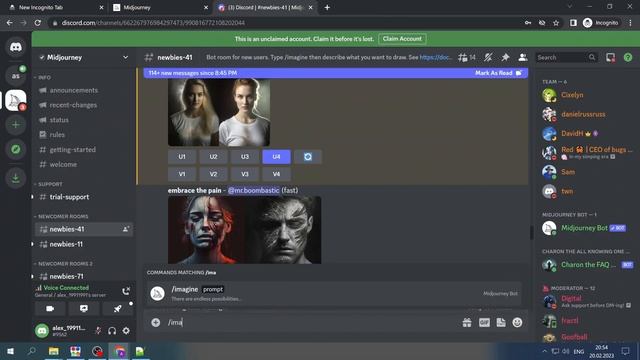Click re-roll refresh button beside U4
Image resolution: width=640 pixels, height=360 pixels.
(308, 157)
